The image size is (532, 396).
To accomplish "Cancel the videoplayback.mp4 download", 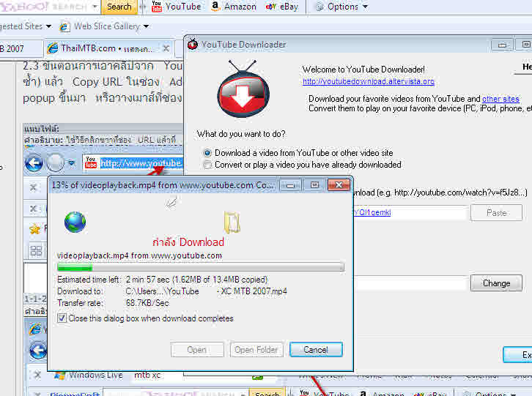I will [x=316, y=350].
